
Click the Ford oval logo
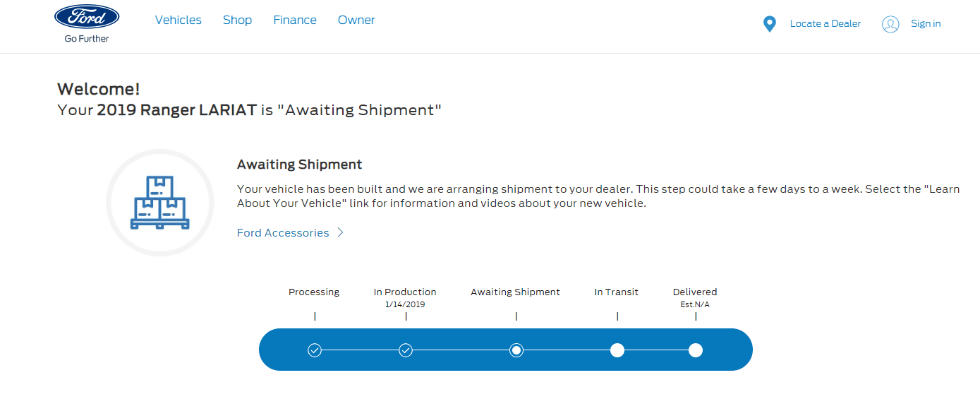[87, 17]
